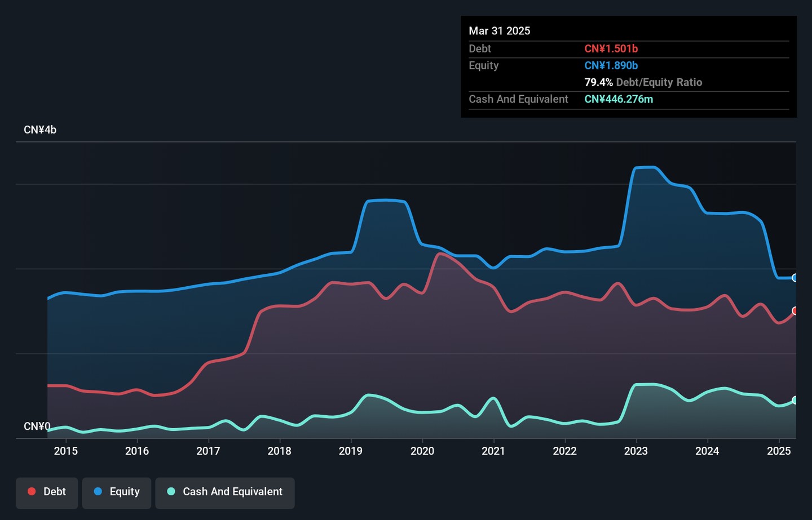Select the 2023 x-axis label
This screenshot has height=520, width=812.
pyautogui.click(x=636, y=451)
